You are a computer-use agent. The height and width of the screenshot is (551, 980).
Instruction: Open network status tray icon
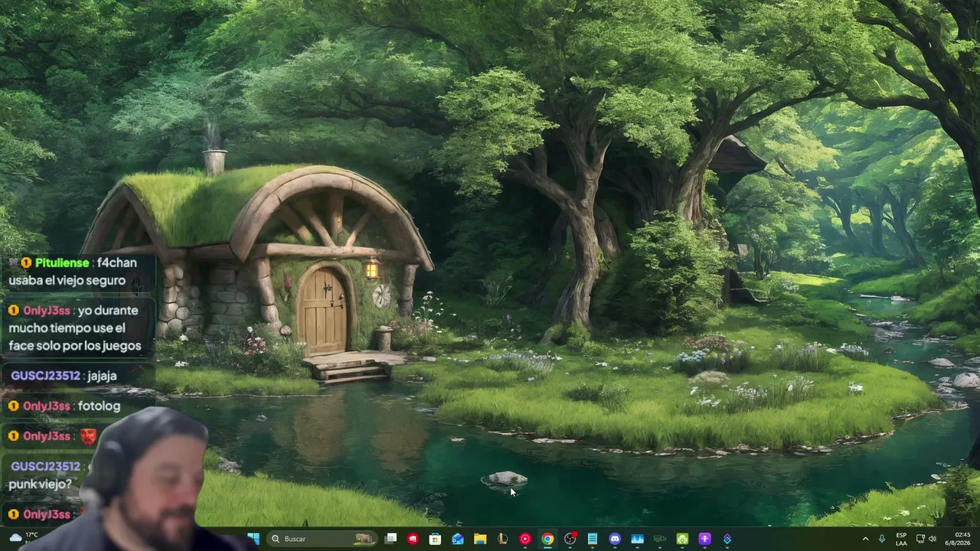[920, 539]
